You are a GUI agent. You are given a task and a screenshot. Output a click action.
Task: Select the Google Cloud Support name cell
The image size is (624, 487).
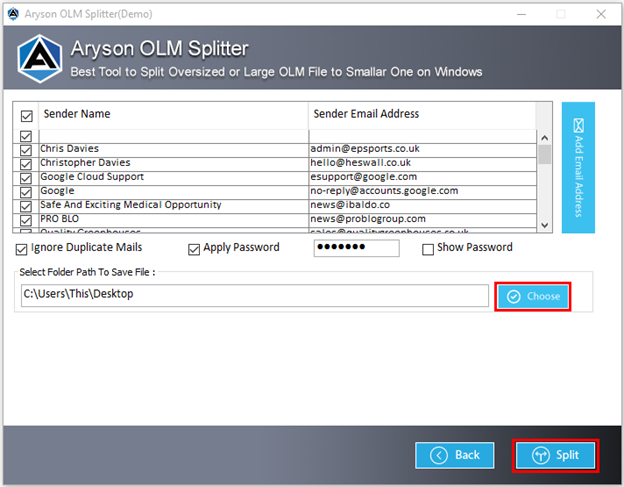[x=174, y=177]
